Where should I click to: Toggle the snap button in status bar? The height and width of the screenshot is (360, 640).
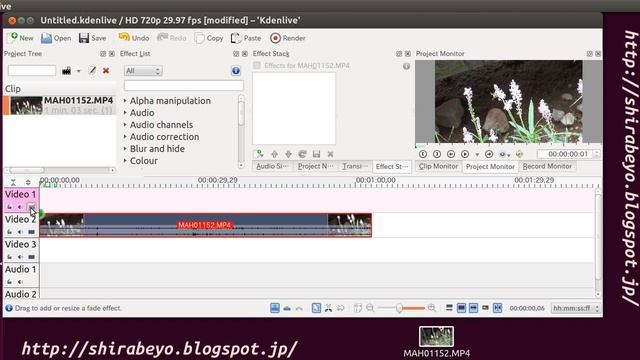(497, 308)
